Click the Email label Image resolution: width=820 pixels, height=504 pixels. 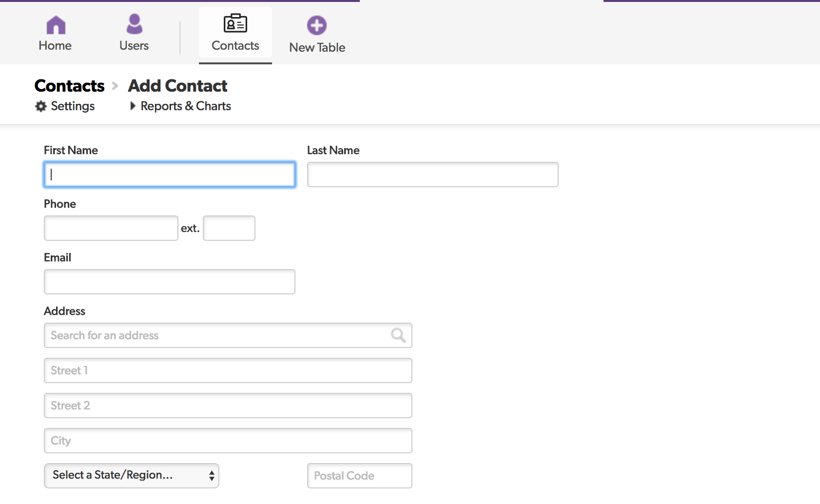(58, 257)
